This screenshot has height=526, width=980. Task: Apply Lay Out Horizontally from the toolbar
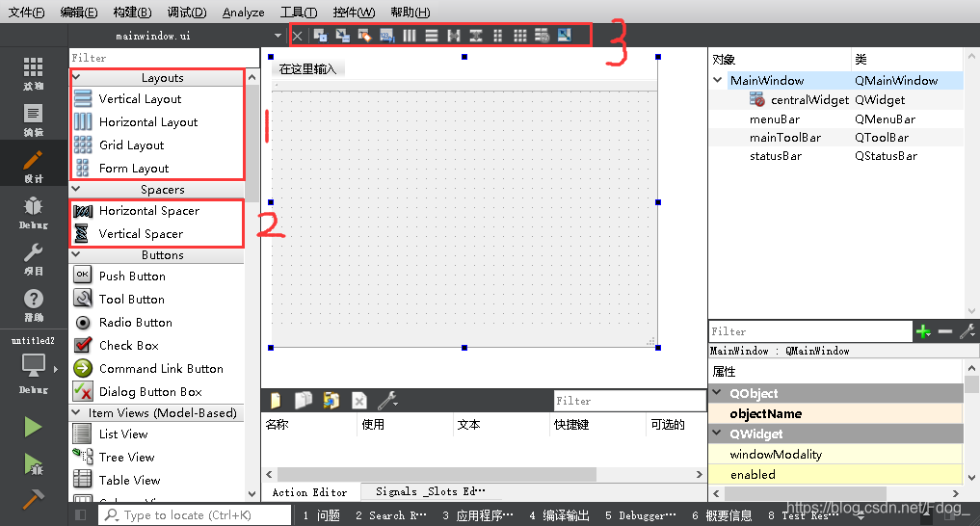point(410,36)
